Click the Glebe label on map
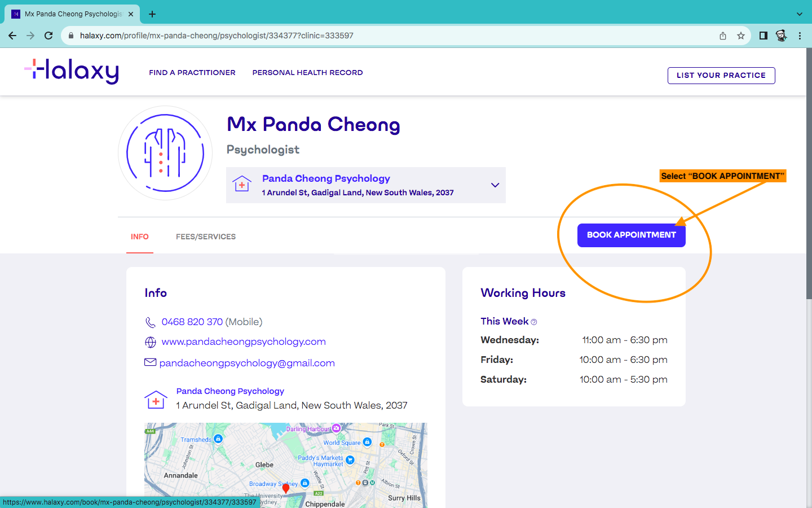Screen dimensions: 812x508 (264, 465)
